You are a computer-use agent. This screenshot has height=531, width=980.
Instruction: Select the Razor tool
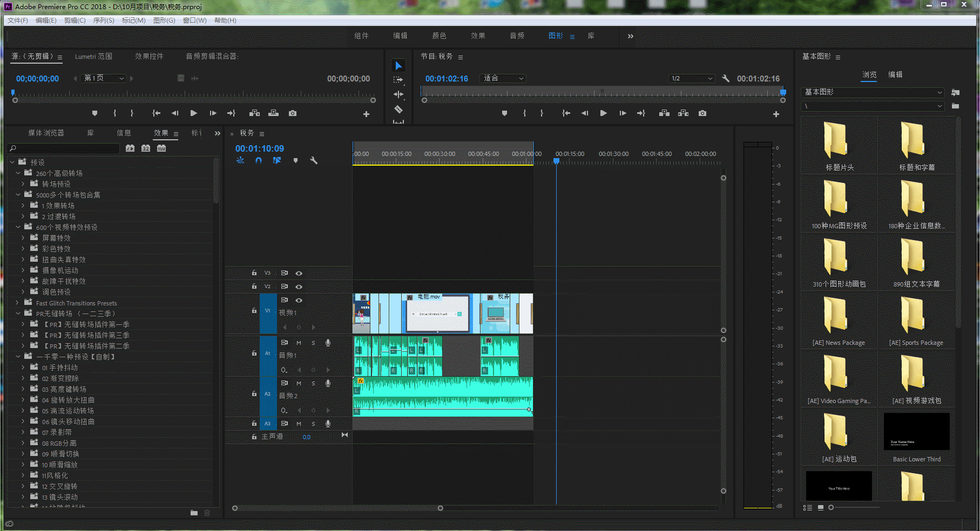pos(398,109)
